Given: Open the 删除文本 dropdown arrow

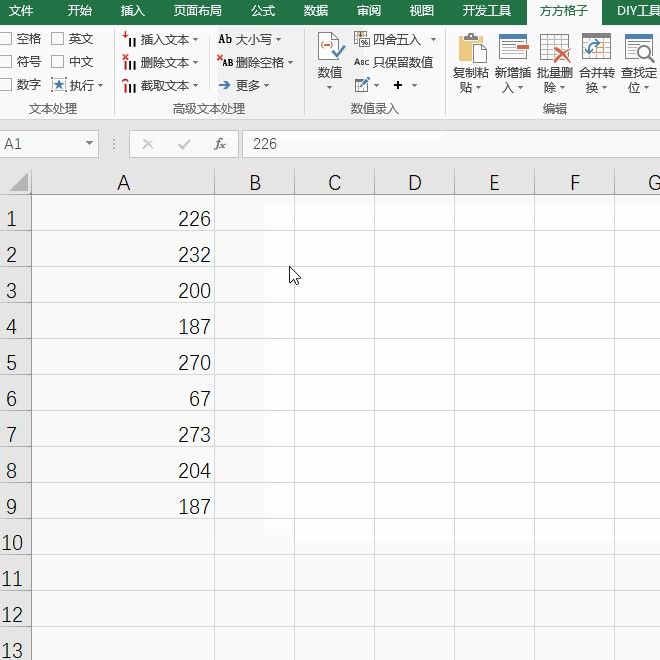Looking at the screenshot, I should click(x=195, y=63).
